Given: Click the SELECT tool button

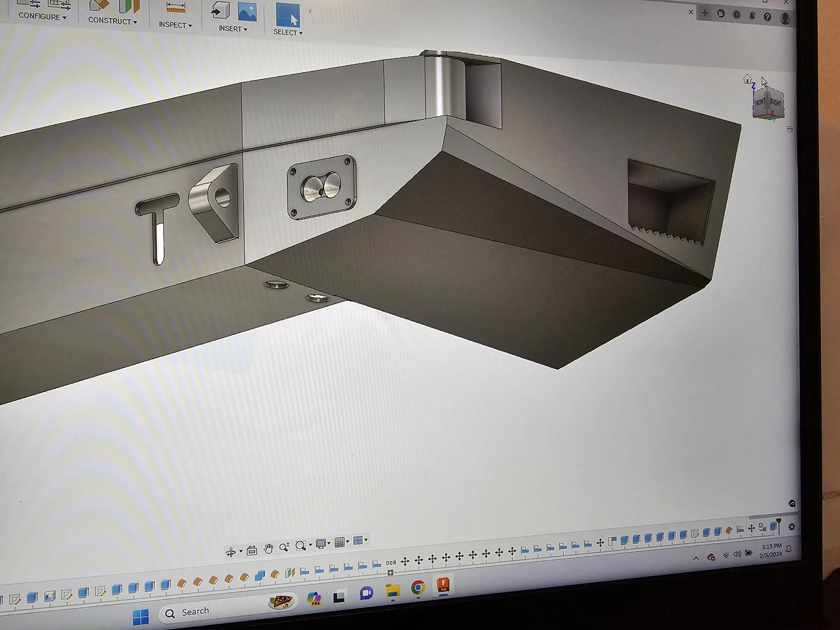Looking at the screenshot, I should 287,16.
